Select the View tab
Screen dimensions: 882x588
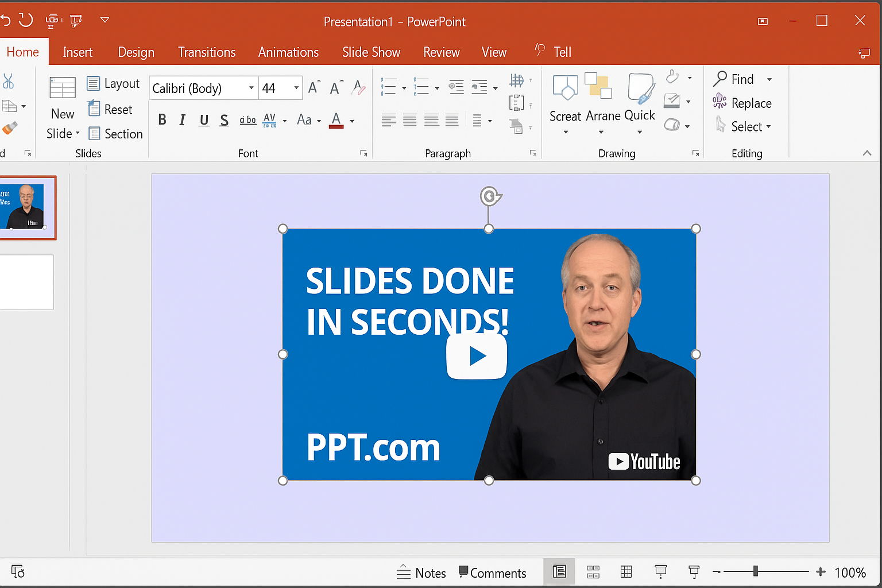(494, 52)
